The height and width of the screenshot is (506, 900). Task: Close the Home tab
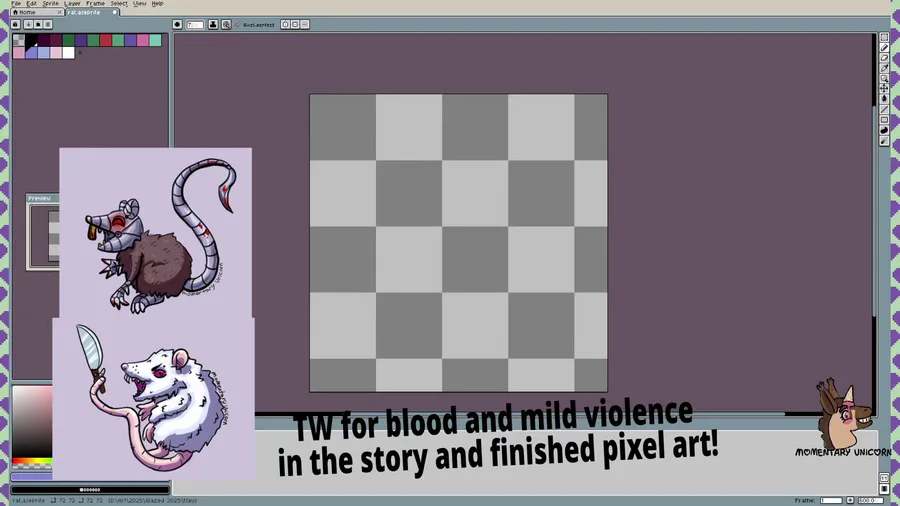[x=59, y=12]
